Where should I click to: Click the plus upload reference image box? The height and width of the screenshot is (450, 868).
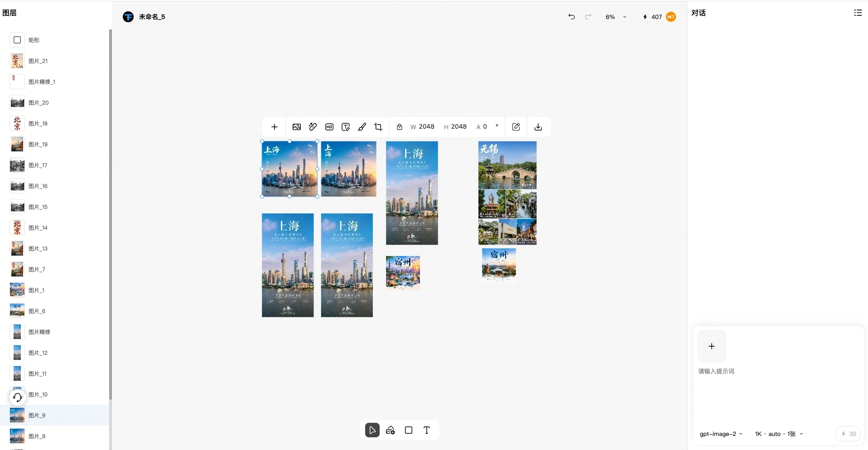click(712, 346)
